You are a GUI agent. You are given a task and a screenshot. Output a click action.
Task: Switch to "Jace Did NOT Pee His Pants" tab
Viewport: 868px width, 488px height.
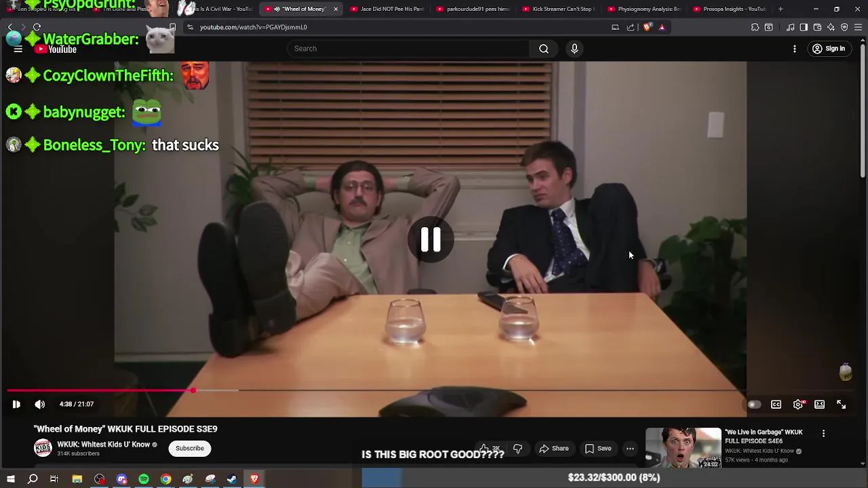click(x=387, y=9)
